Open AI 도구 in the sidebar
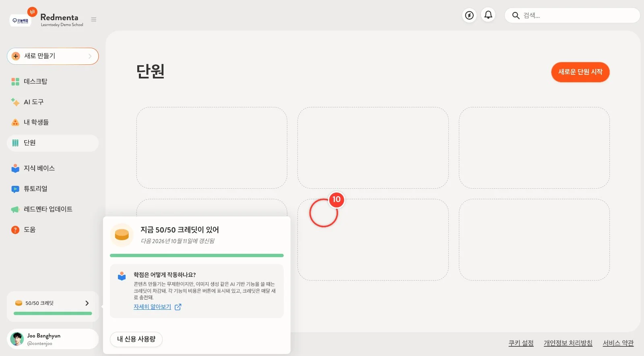Image resolution: width=644 pixels, height=356 pixels. [x=53, y=102]
